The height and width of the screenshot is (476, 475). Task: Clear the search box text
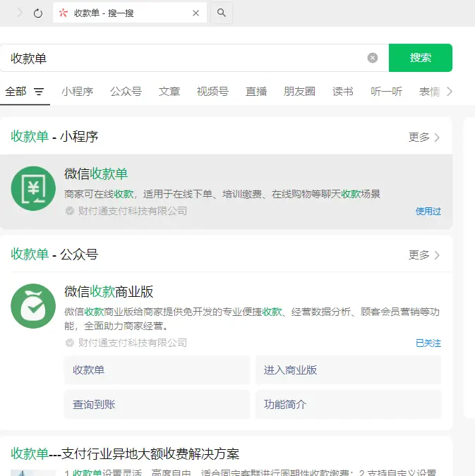373,58
